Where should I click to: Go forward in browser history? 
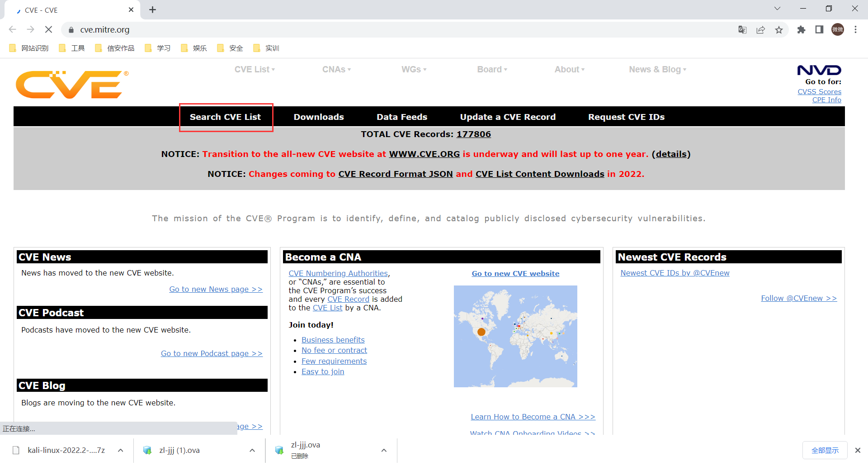click(31, 29)
